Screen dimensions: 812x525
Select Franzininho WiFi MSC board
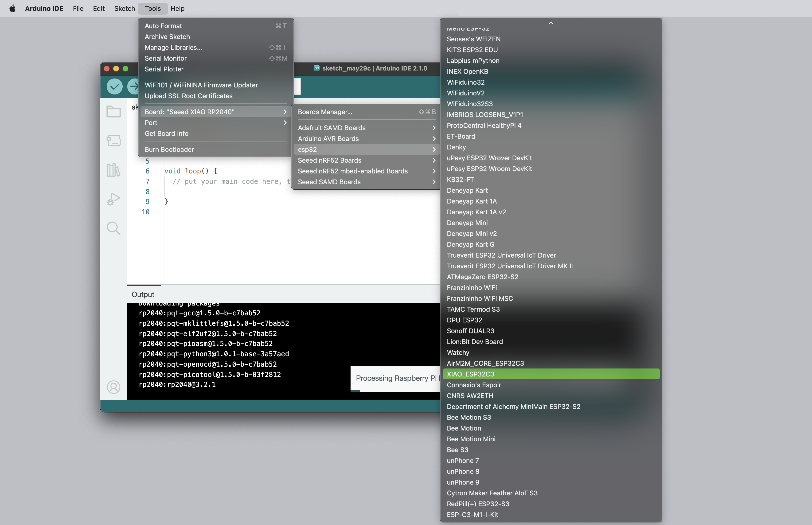pyautogui.click(x=551, y=298)
